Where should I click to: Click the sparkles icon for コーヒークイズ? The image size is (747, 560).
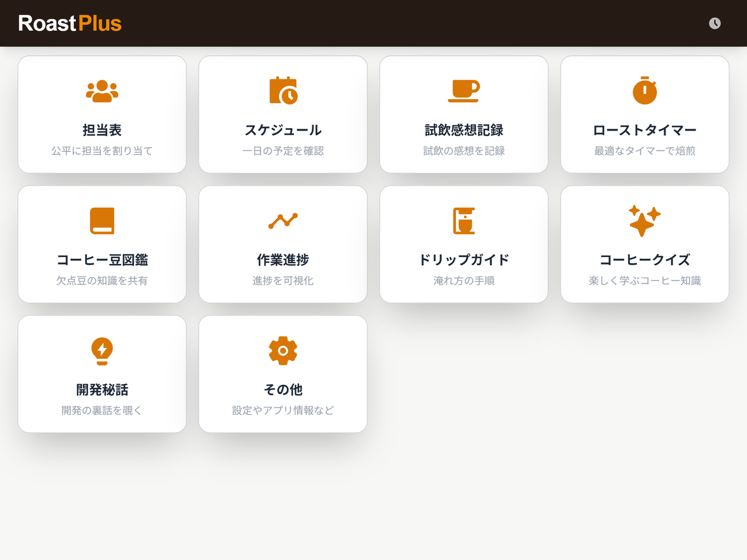tap(645, 221)
